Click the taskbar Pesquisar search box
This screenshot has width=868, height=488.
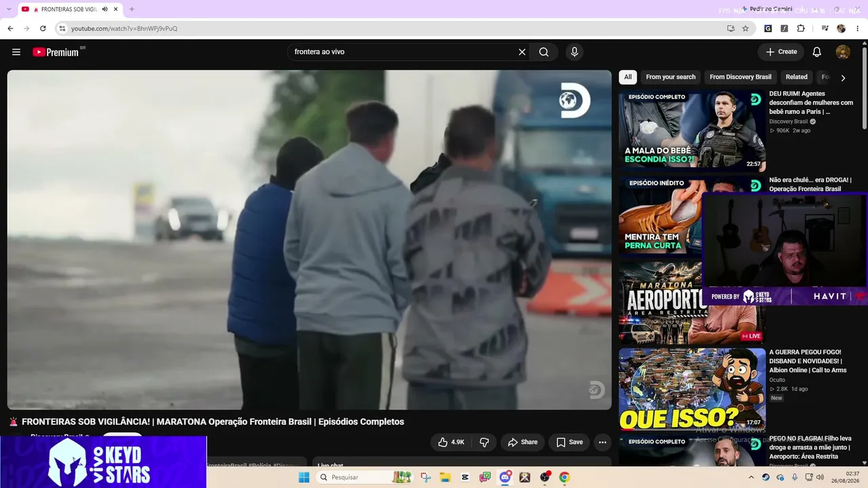point(365,477)
